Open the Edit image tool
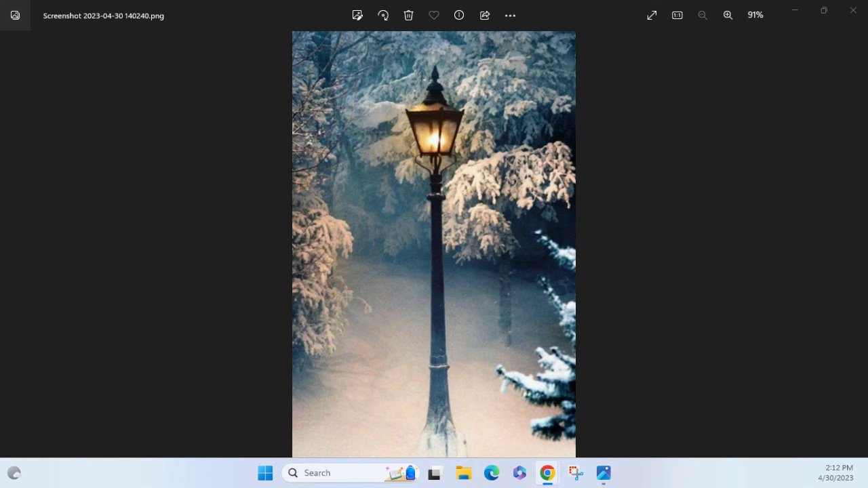The width and height of the screenshot is (868, 488). pos(357,15)
